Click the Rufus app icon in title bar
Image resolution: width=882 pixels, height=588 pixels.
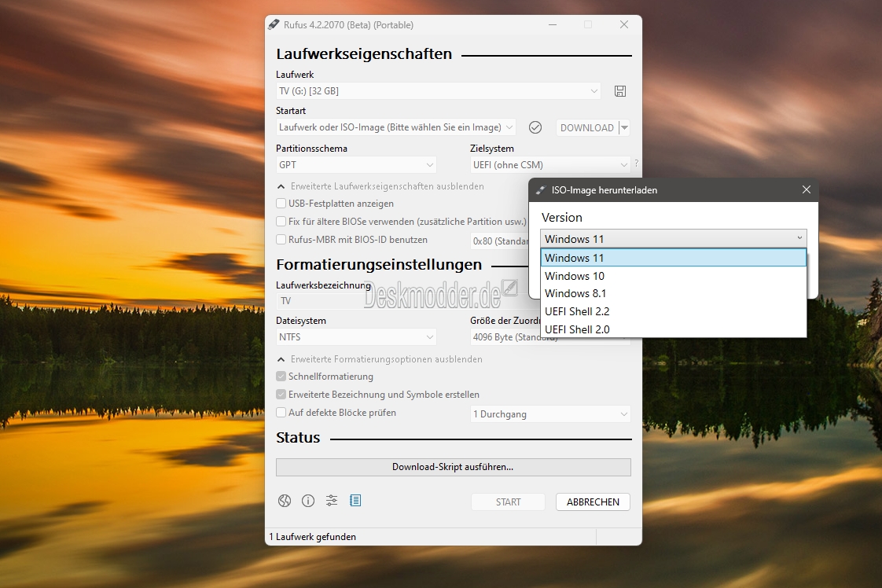coord(274,24)
